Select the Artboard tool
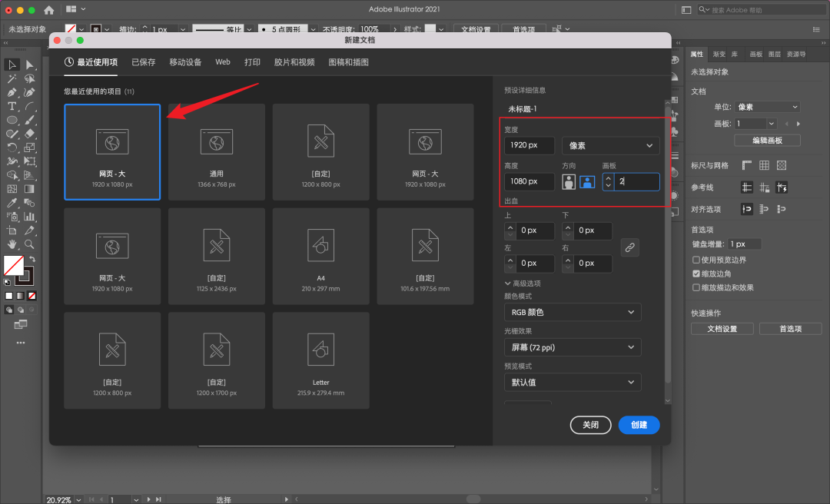The image size is (830, 504). pyautogui.click(x=12, y=230)
